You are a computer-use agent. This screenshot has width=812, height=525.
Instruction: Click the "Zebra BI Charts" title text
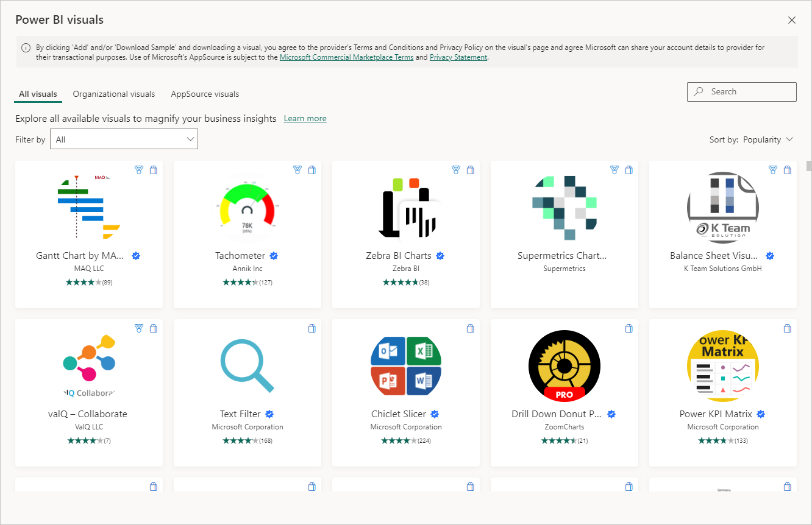tap(399, 256)
